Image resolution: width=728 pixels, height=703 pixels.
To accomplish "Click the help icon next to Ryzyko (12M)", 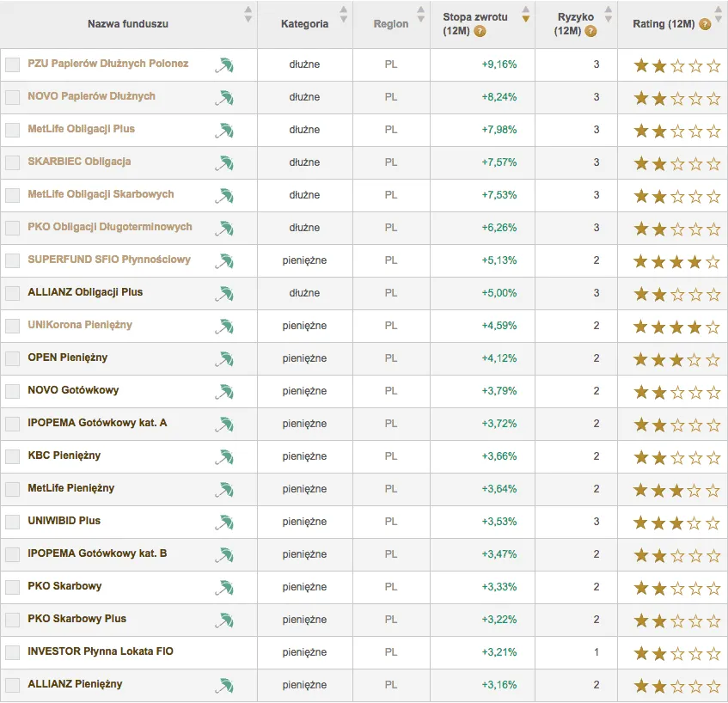I will point(590,31).
